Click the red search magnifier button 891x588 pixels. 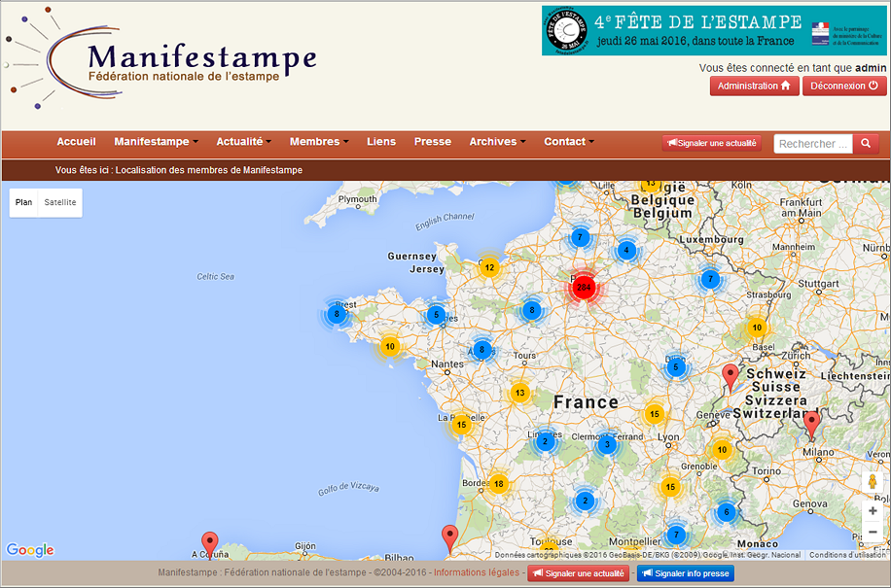[865, 143]
